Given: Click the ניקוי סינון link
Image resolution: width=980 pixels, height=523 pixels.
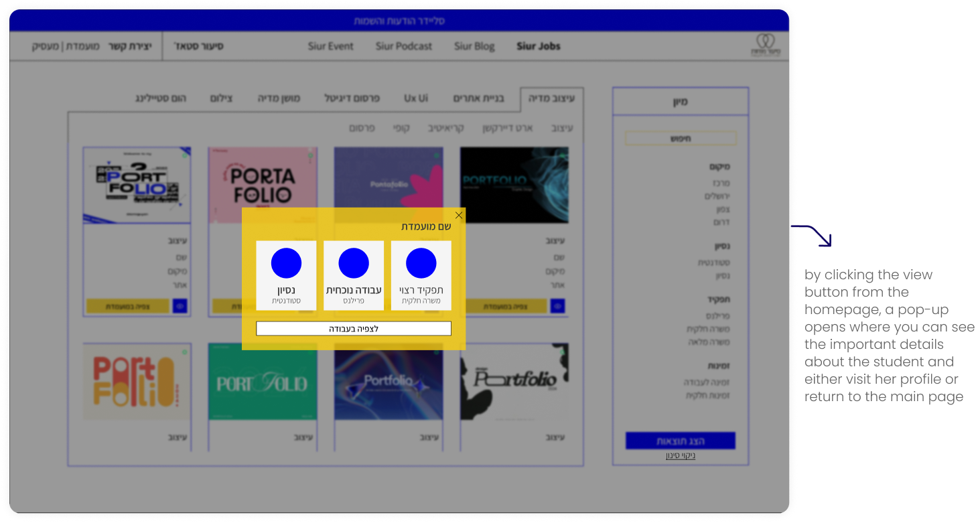Looking at the screenshot, I should pyautogui.click(x=680, y=456).
